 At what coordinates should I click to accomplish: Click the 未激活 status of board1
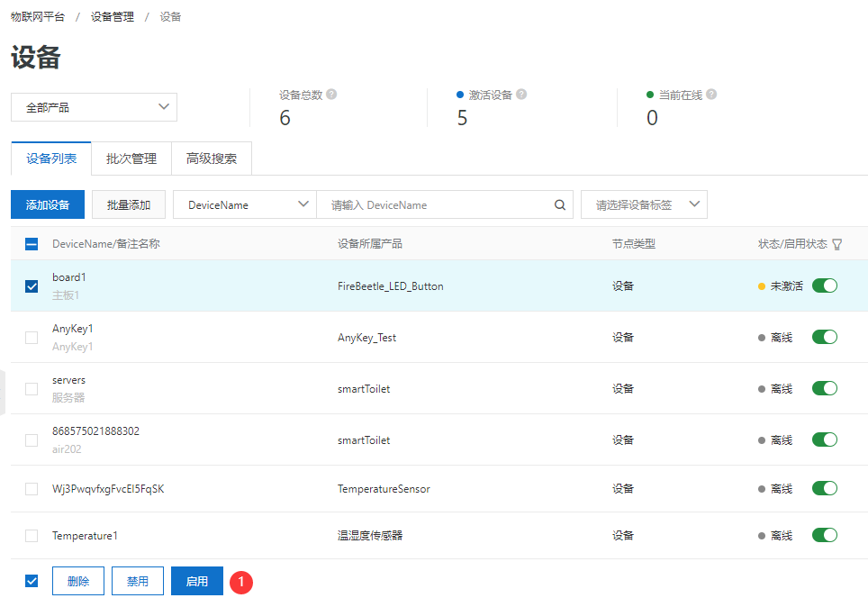(786, 286)
